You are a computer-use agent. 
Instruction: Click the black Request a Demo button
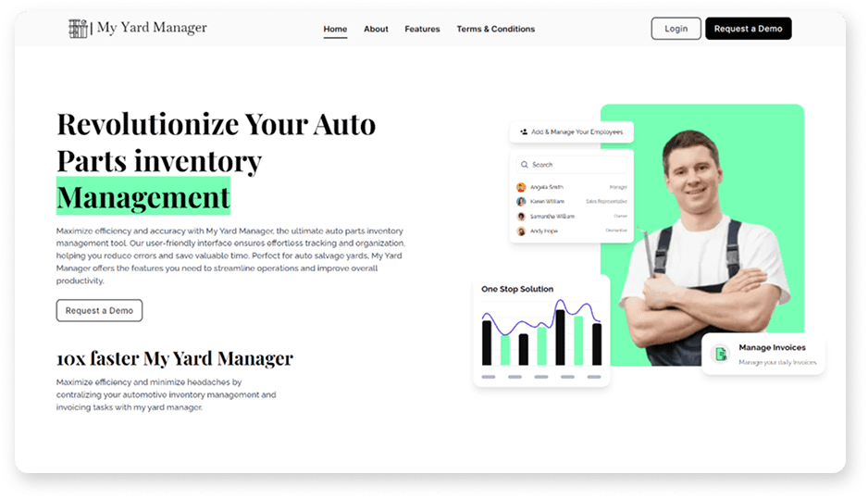click(x=748, y=29)
